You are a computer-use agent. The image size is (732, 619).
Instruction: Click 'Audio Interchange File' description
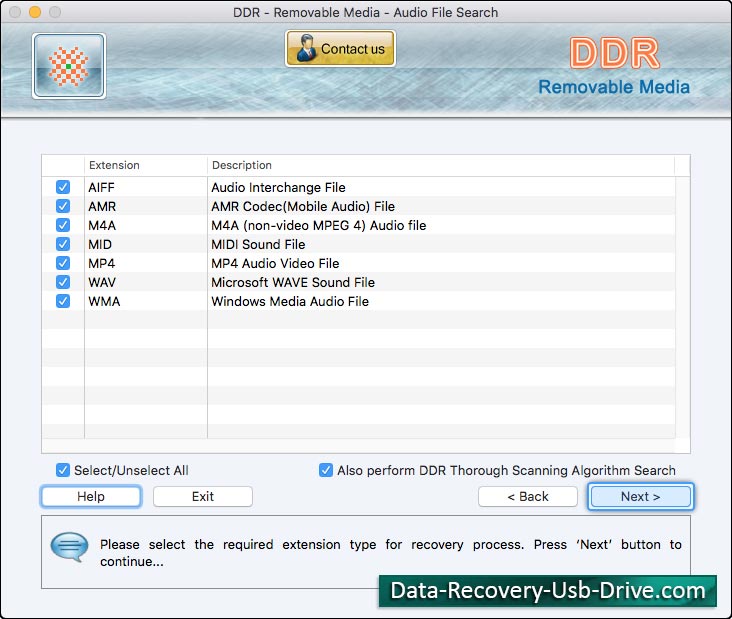coord(278,188)
